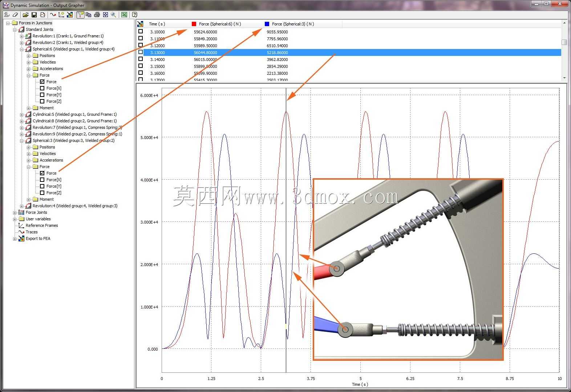Check Force[X] under Spherical:6
Viewport: 571px width, 392px height.
point(42,88)
